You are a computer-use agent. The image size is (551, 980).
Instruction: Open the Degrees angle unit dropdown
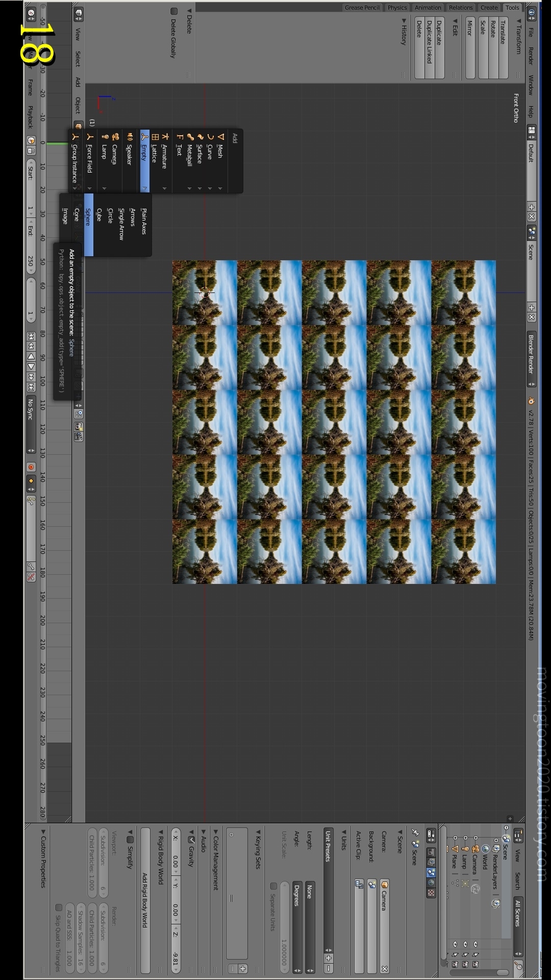coord(297,927)
